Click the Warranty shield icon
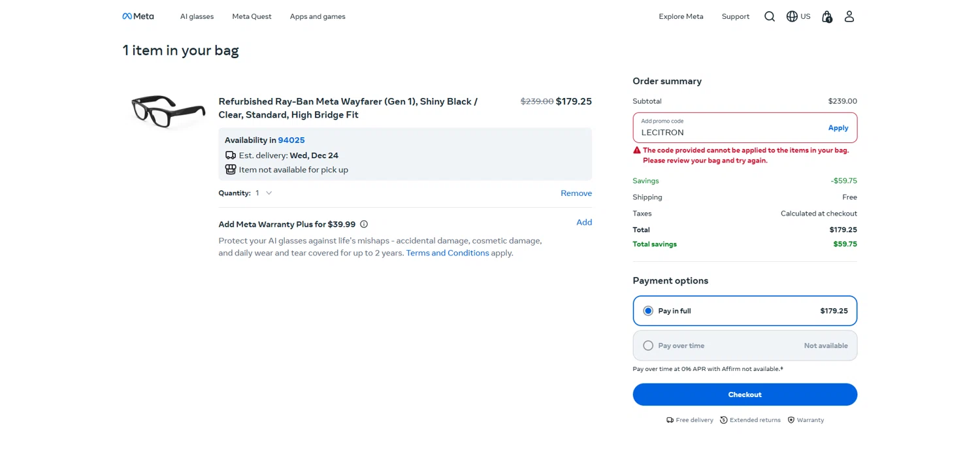 (x=791, y=420)
